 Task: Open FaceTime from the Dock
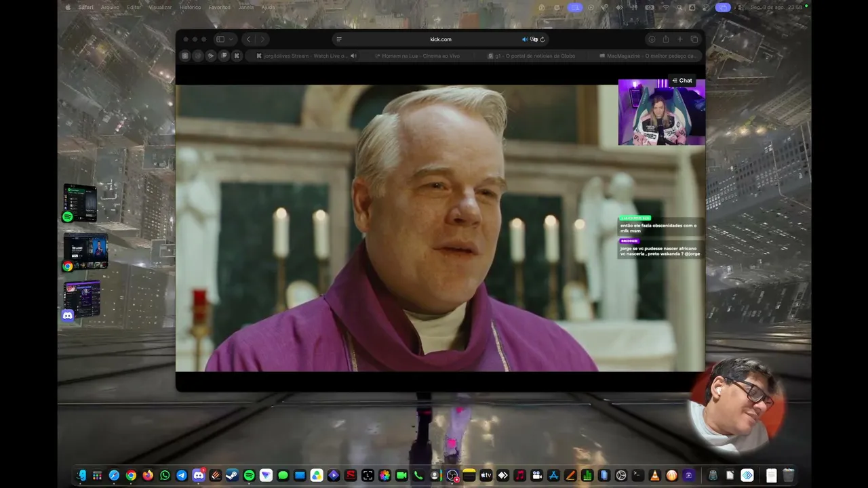coord(401,476)
